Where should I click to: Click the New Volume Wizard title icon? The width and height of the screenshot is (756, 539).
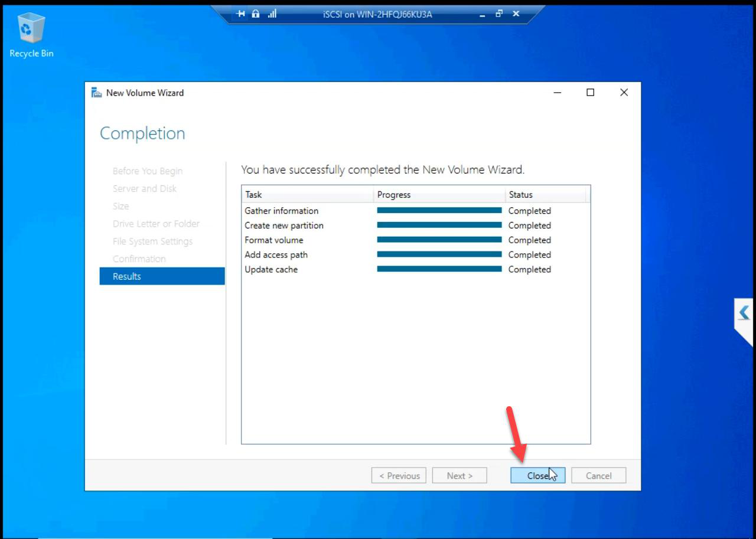point(96,93)
